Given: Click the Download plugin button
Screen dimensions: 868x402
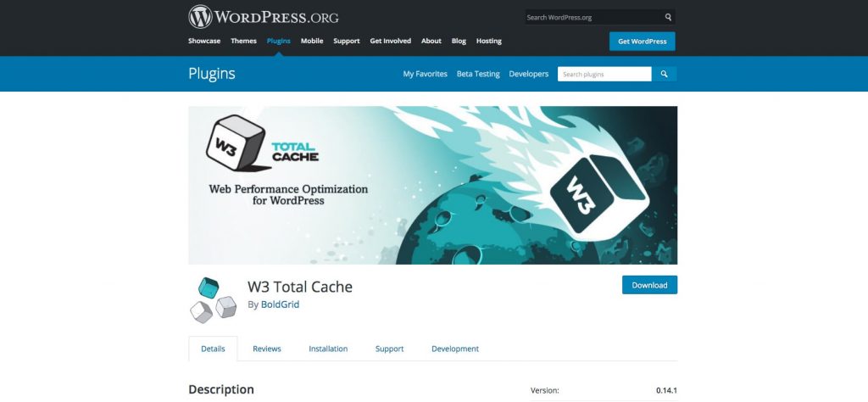Looking at the screenshot, I should (x=649, y=285).
